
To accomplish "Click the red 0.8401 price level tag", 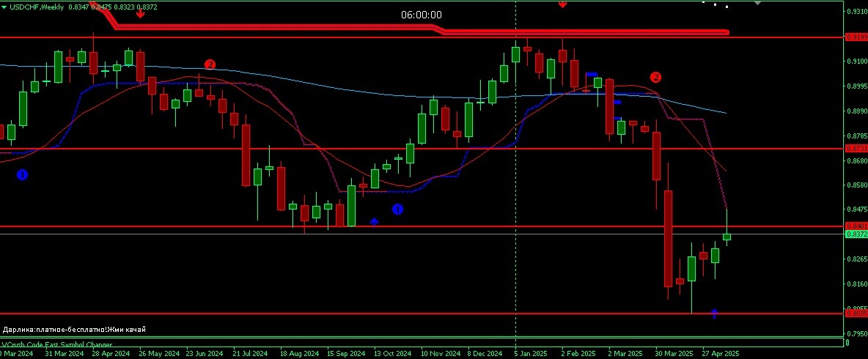I will click(x=856, y=226).
